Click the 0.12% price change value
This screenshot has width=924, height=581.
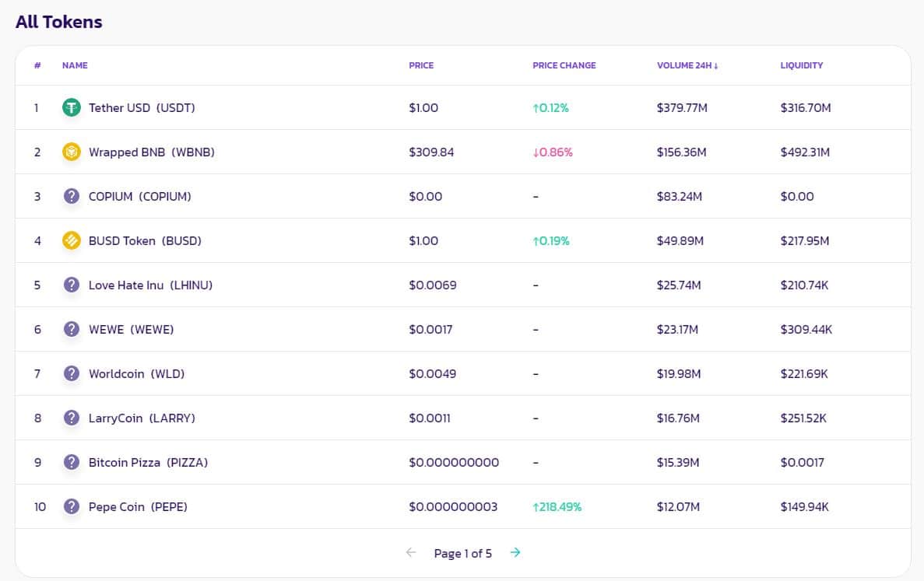(550, 108)
